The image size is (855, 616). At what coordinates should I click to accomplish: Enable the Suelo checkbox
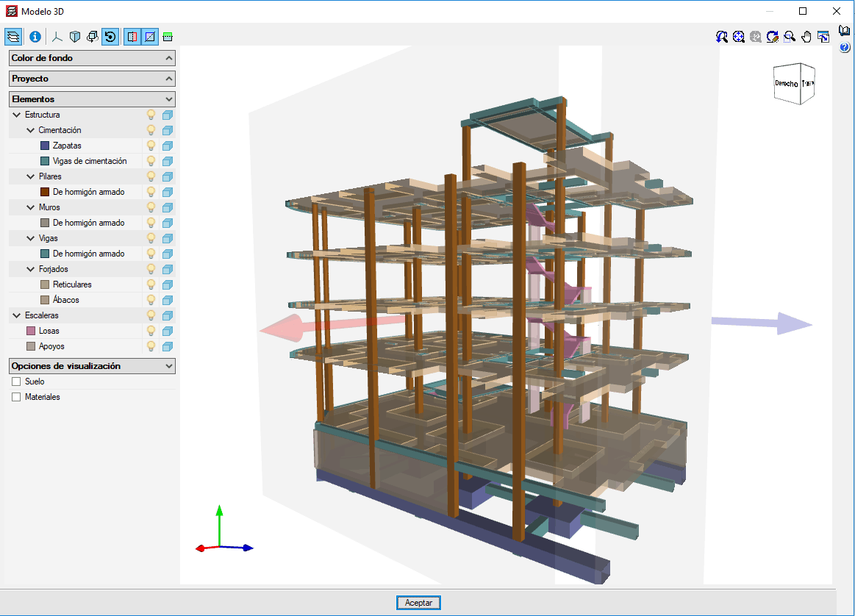[16, 382]
